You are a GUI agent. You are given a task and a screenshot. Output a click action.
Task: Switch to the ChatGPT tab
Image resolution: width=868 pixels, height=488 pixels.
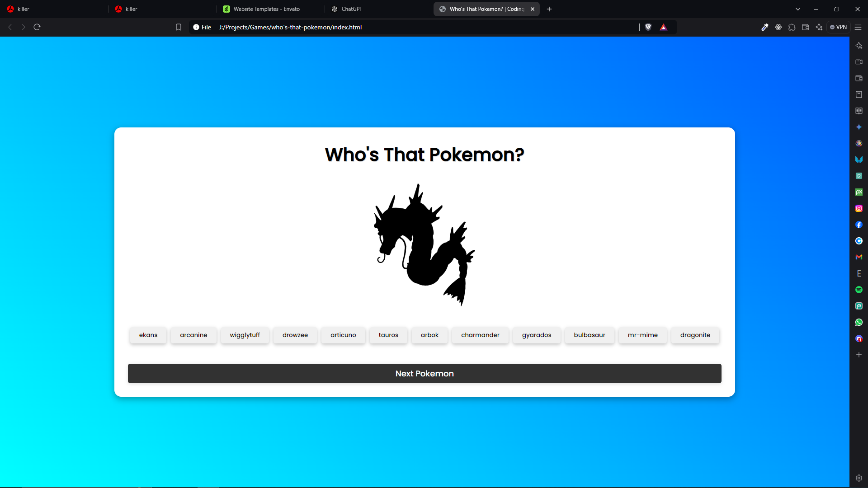378,9
